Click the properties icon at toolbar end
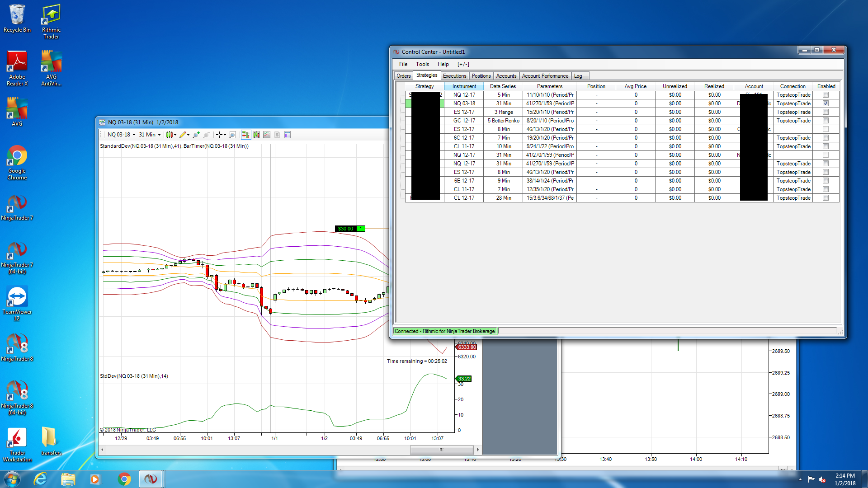Image resolution: width=868 pixels, height=488 pixels. pyautogui.click(x=288, y=135)
